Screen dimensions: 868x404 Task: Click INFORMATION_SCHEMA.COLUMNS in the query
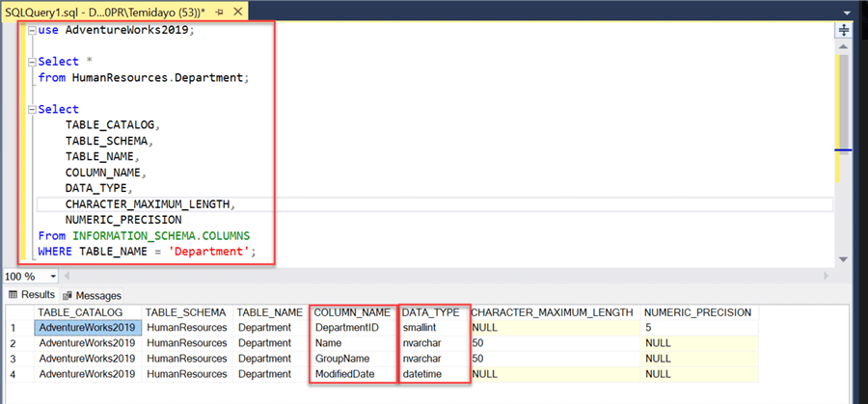161,236
